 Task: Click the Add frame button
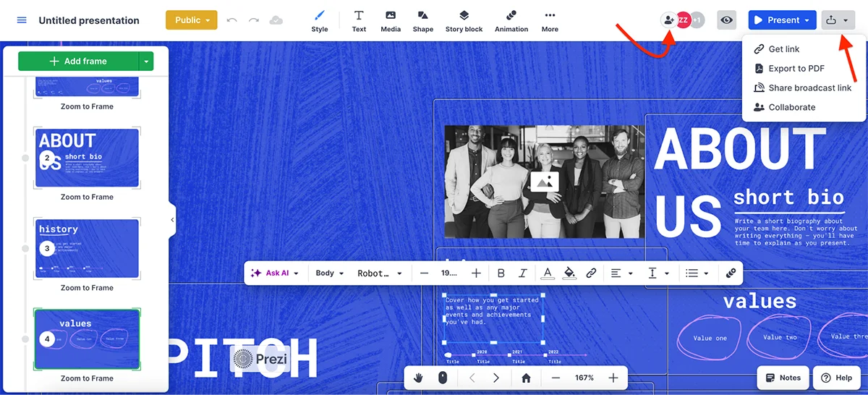tap(78, 61)
